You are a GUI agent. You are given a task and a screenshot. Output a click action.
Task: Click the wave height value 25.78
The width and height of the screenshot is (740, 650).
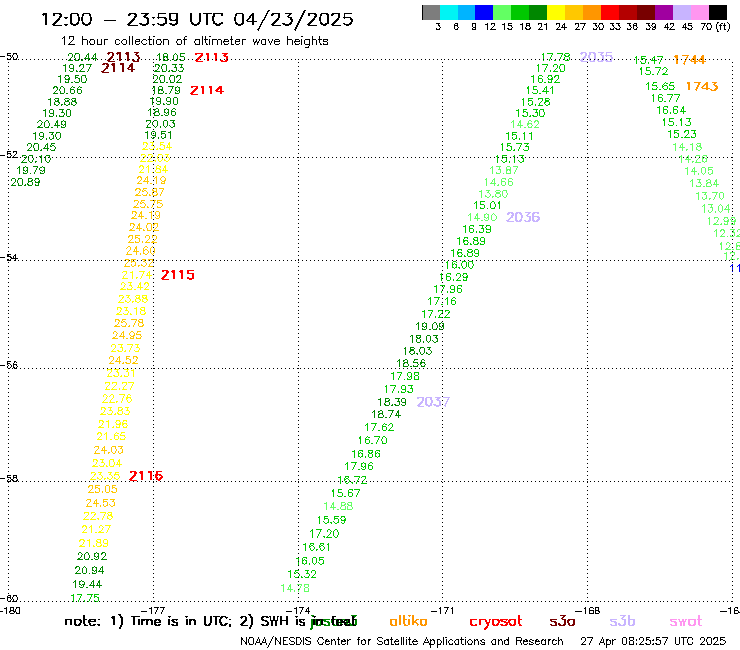click(x=129, y=323)
